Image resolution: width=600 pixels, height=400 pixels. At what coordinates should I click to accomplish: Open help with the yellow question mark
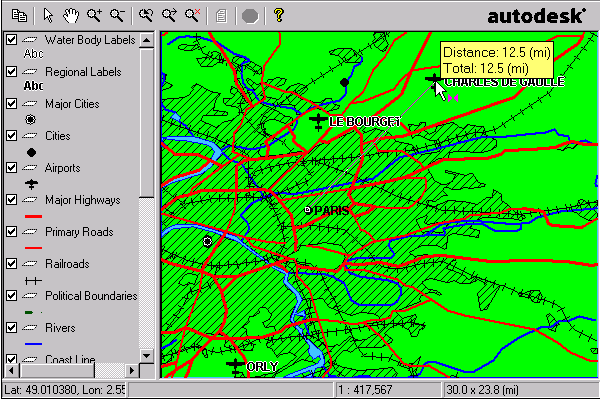tap(278, 15)
